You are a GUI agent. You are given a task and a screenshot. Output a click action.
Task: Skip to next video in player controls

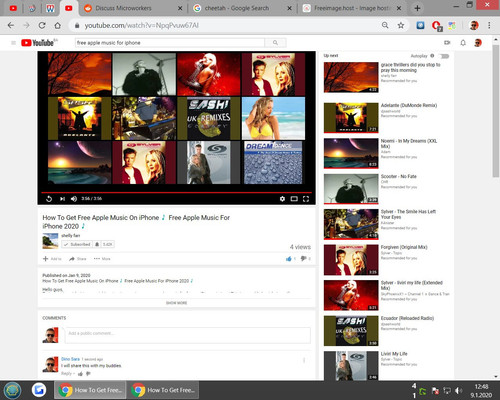coord(62,199)
